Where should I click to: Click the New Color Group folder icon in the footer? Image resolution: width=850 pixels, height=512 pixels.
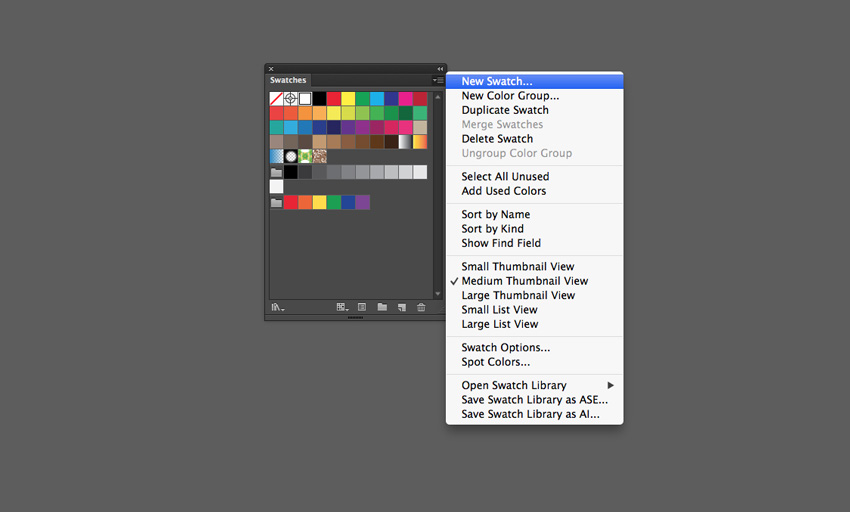[382, 307]
